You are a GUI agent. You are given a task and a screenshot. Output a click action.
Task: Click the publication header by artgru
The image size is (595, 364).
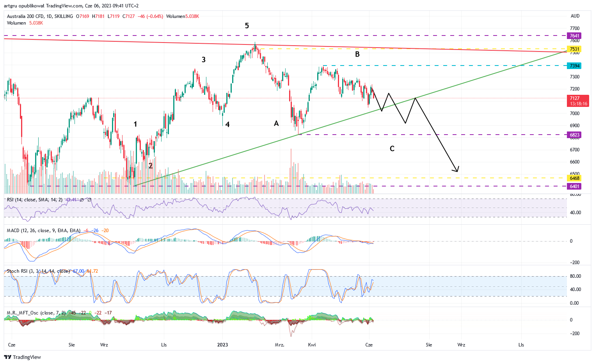pos(71,6)
